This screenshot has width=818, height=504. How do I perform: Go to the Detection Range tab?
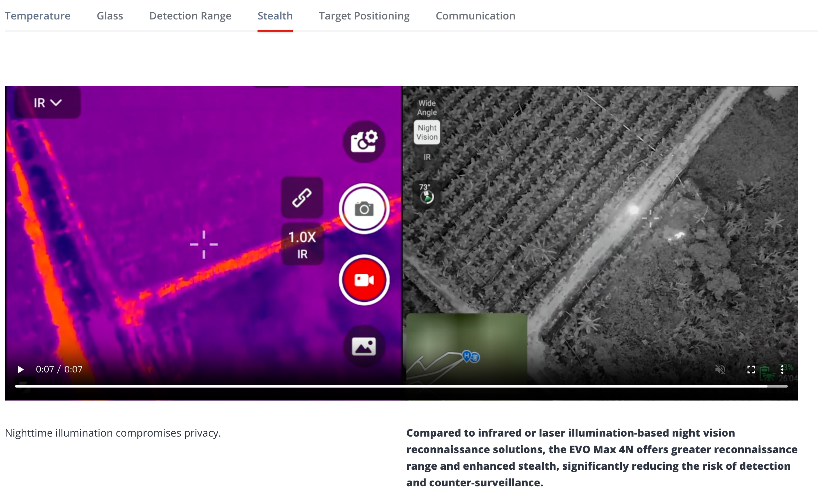tap(190, 16)
